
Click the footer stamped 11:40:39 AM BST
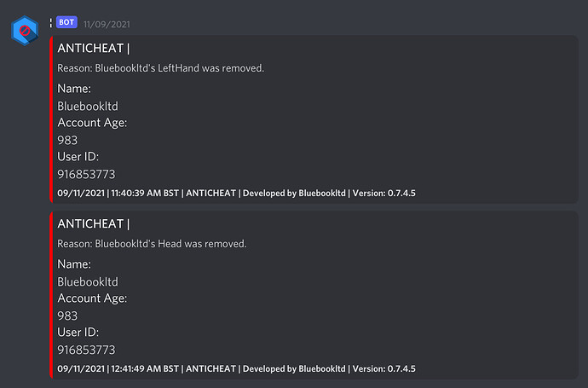click(236, 194)
